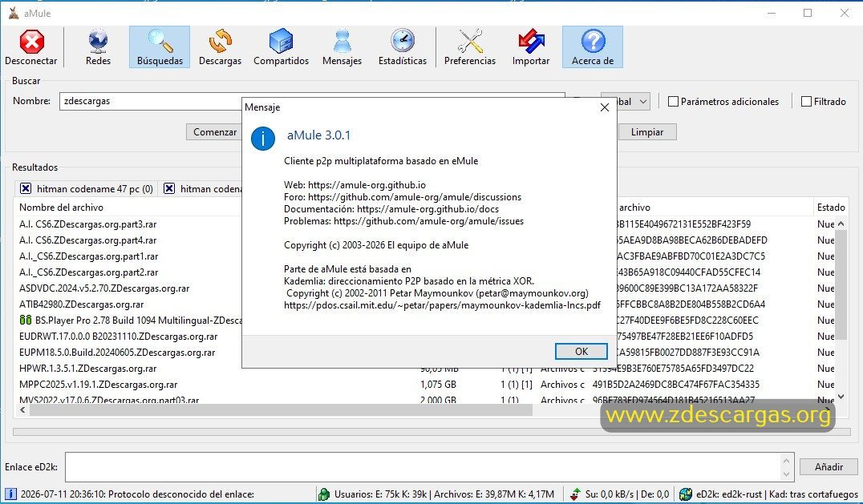Click the Acerca de help icon
Image resolution: width=863 pixels, height=504 pixels.
pyautogui.click(x=593, y=42)
